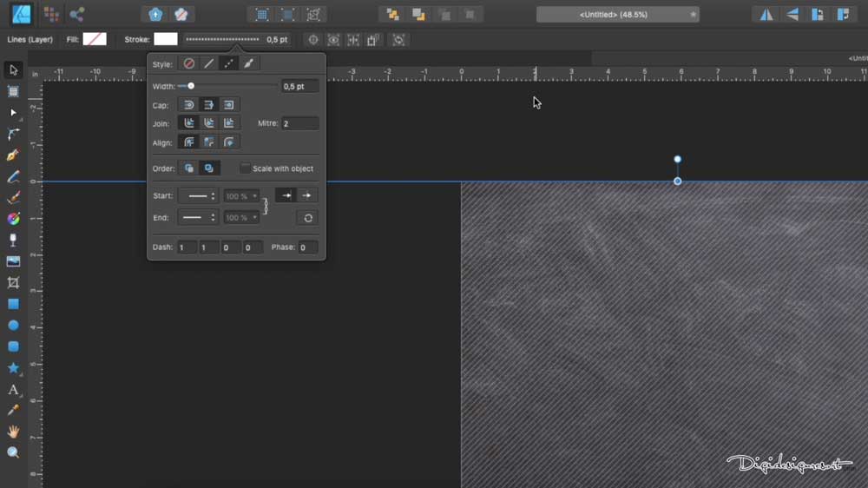
Task: Select the Vector Crop tool
Action: click(x=13, y=282)
